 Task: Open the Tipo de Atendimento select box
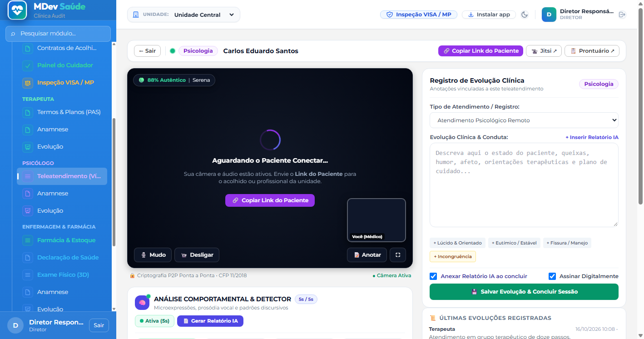tap(524, 120)
